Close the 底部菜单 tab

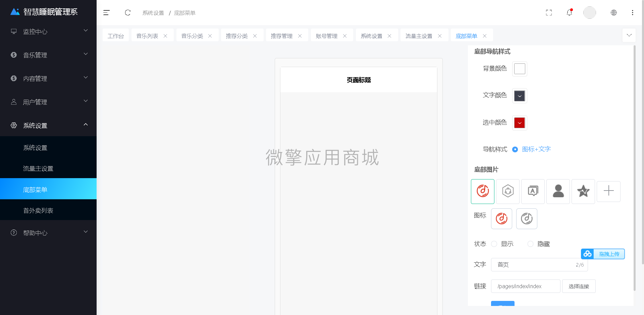[x=485, y=36]
